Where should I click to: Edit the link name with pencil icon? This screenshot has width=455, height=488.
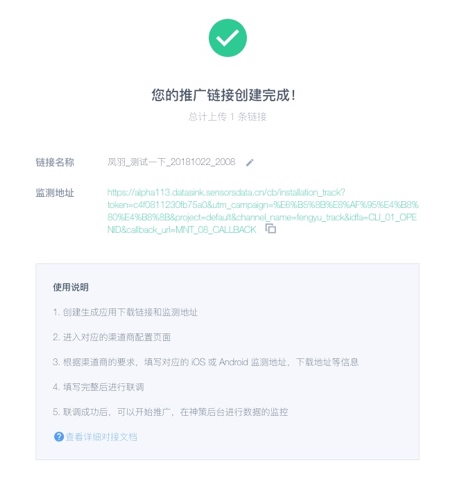(250, 163)
